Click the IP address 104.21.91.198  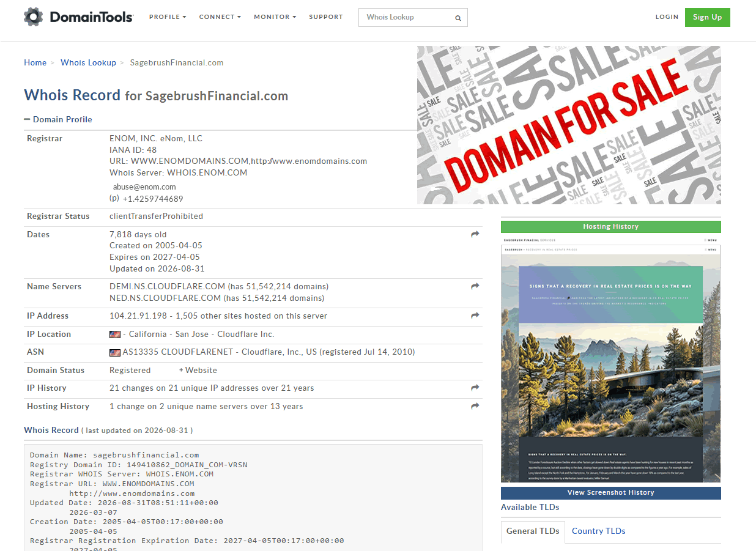point(138,316)
